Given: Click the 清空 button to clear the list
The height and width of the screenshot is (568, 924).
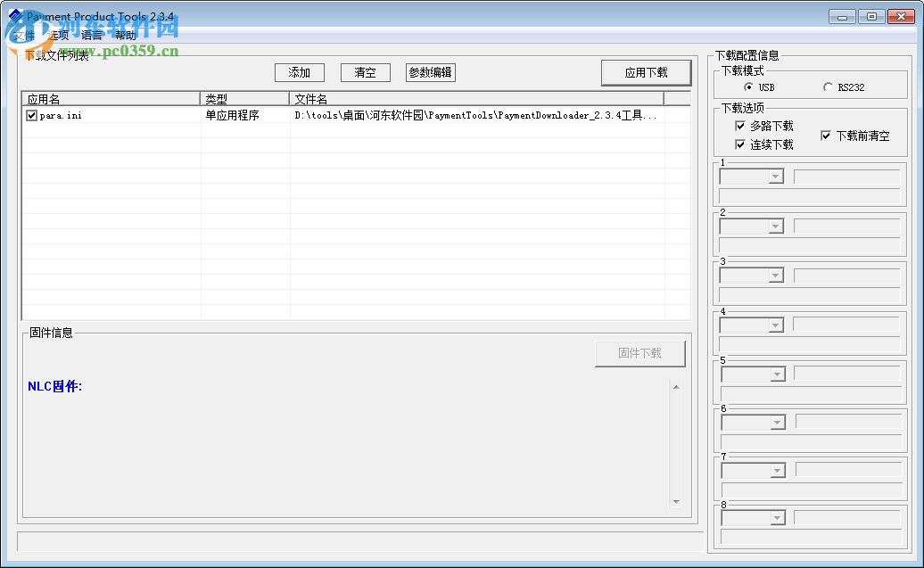Looking at the screenshot, I should point(365,72).
